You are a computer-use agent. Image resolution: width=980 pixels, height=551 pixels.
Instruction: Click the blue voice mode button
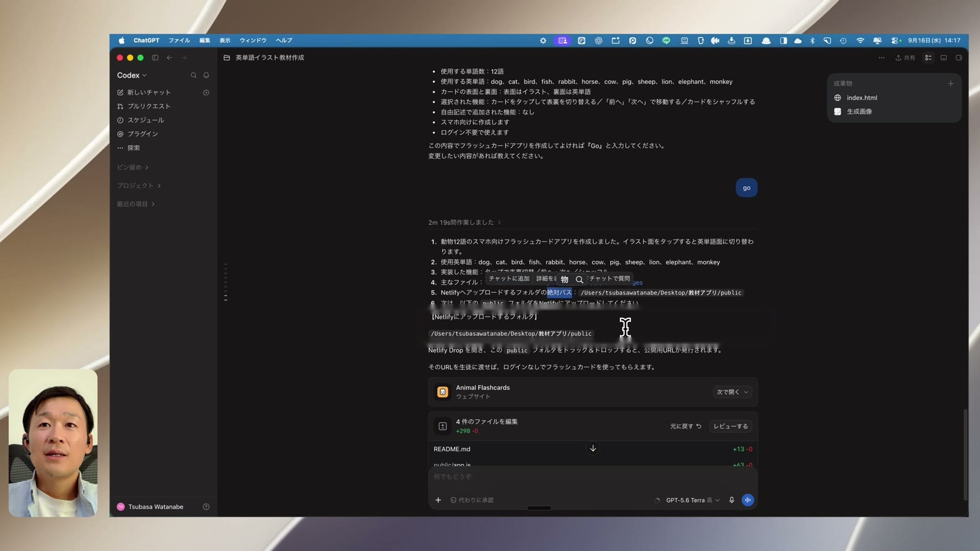click(748, 500)
